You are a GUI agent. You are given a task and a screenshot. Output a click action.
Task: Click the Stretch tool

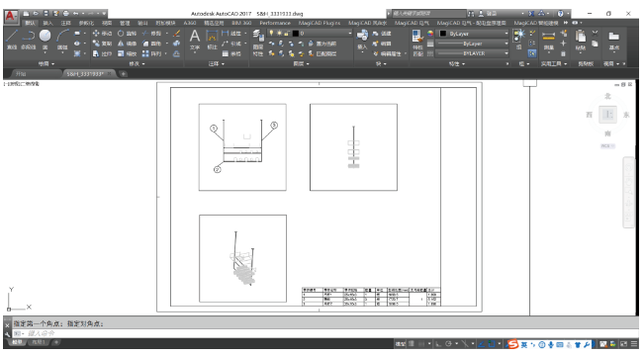tap(102, 53)
